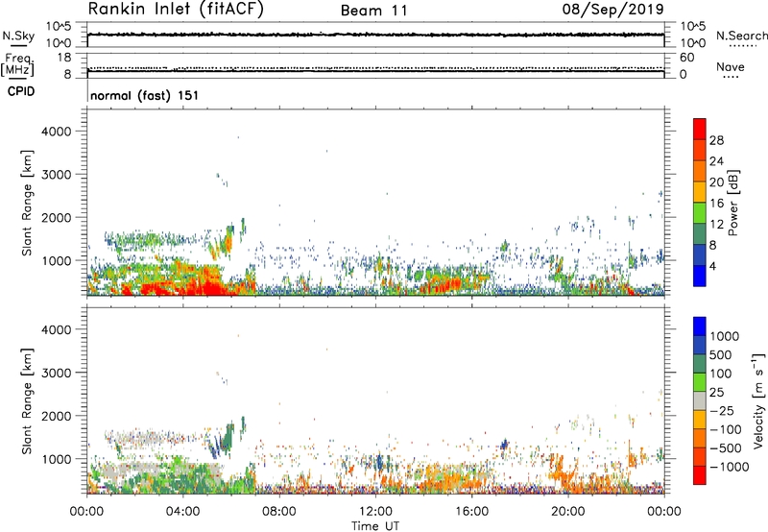Click the '4000' tick on the power panel
Viewport: 768px width, 532px height.
point(57,132)
